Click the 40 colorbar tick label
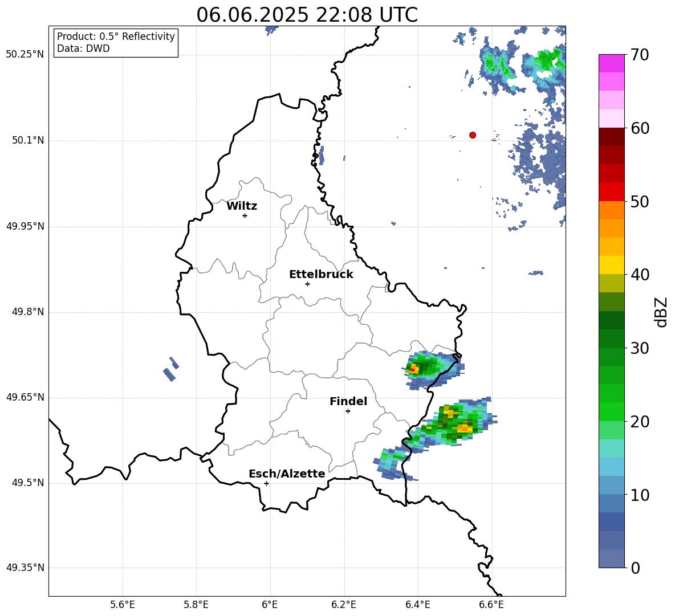675x616 pixels. pyautogui.click(x=639, y=275)
